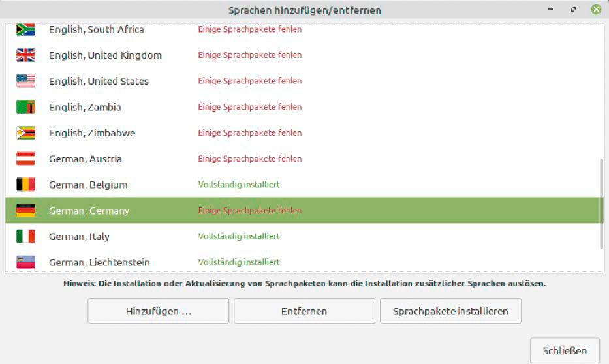Click missing packages status for United Kingdom
This screenshot has width=609, height=364.
pos(250,55)
